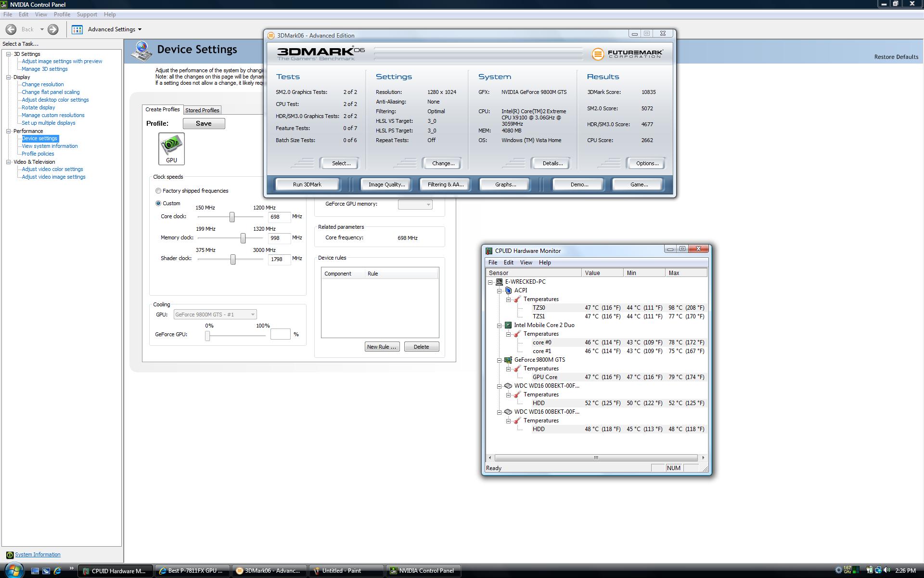Open the View menu in Hardware Monitor
924x578 pixels.
tap(526, 263)
